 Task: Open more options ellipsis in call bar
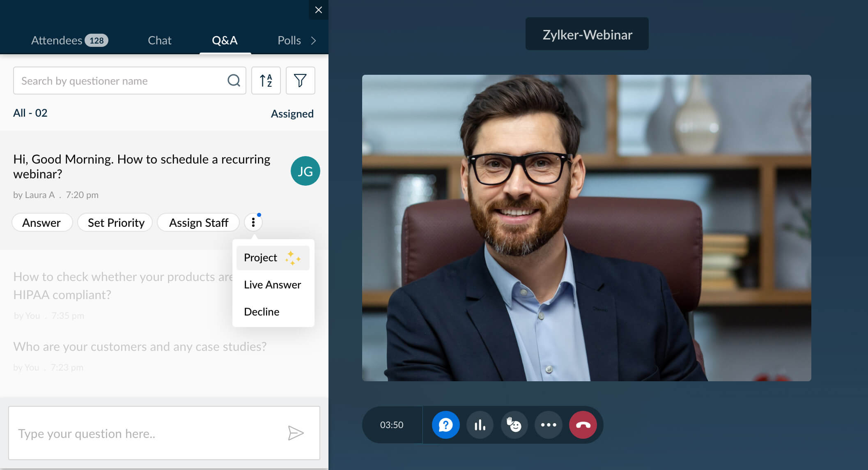(549, 425)
